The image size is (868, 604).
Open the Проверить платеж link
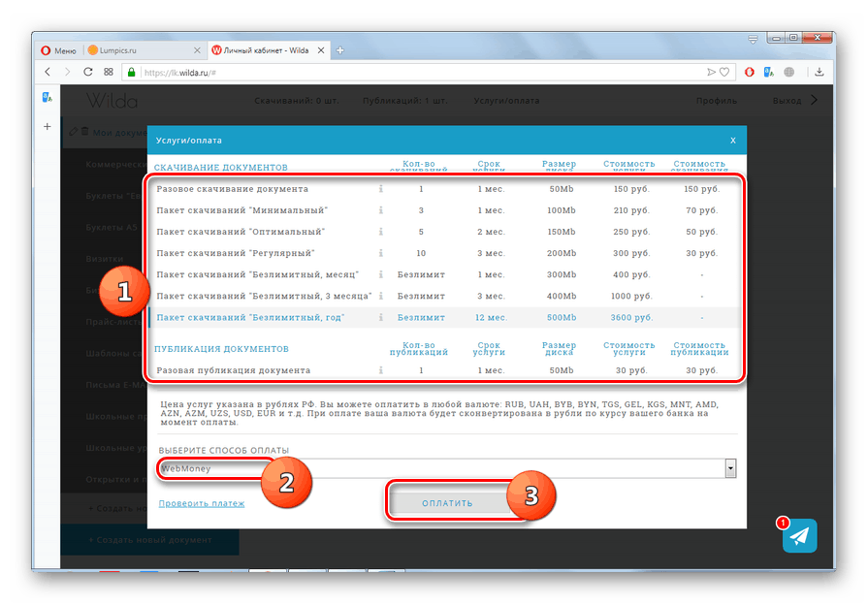point(202,503)
